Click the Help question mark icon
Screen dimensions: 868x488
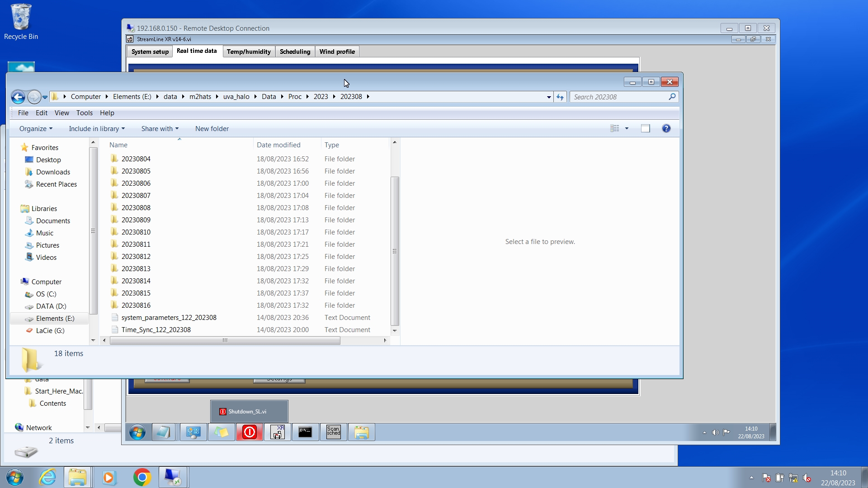[x=666, y=129]
